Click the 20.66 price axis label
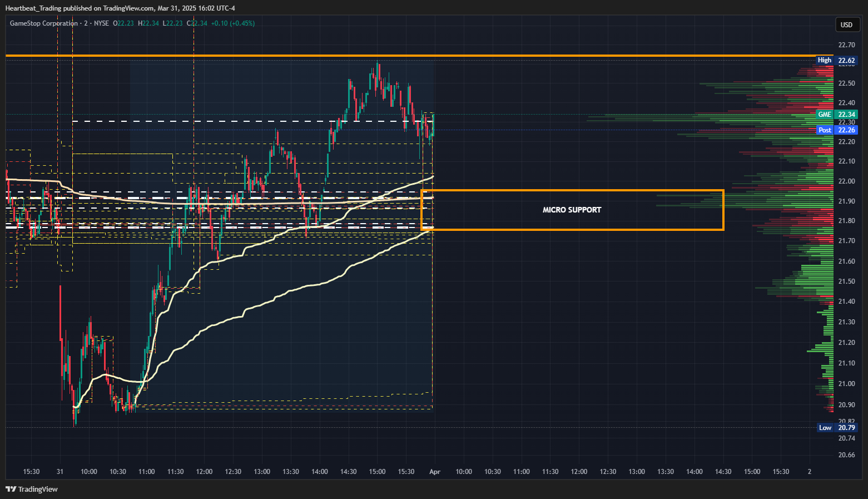This screenshot has height=499, width=868. [846, 455]
